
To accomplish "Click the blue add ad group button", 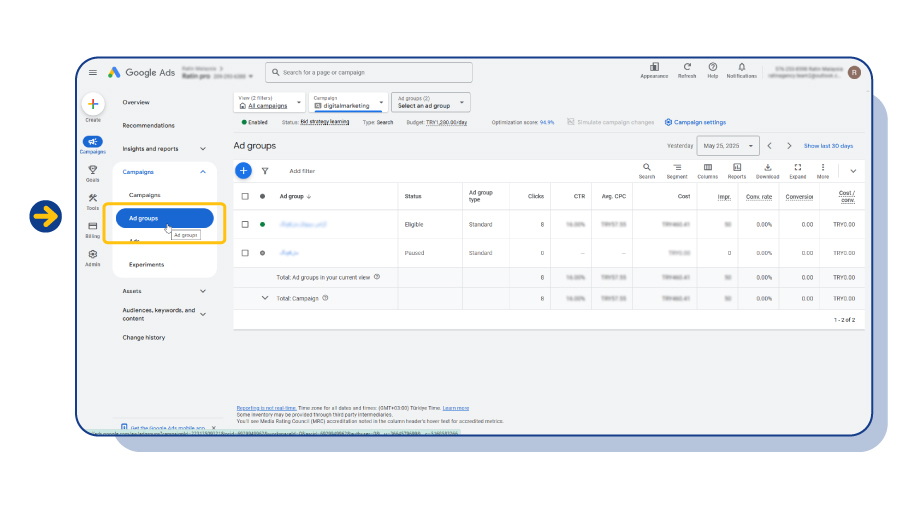I will 243,170.
